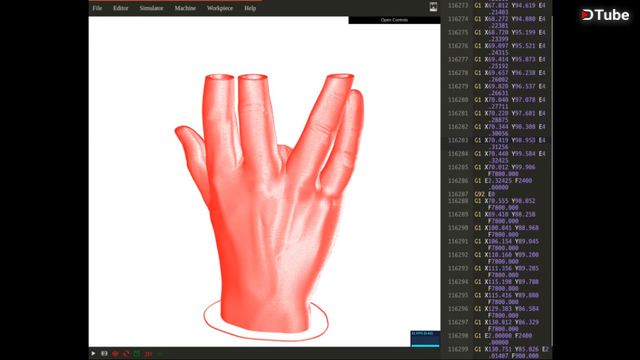The image size is (640, 360).
Task: Select G-code line 116298 with E2.00000
Action: (x=497, y=339)
